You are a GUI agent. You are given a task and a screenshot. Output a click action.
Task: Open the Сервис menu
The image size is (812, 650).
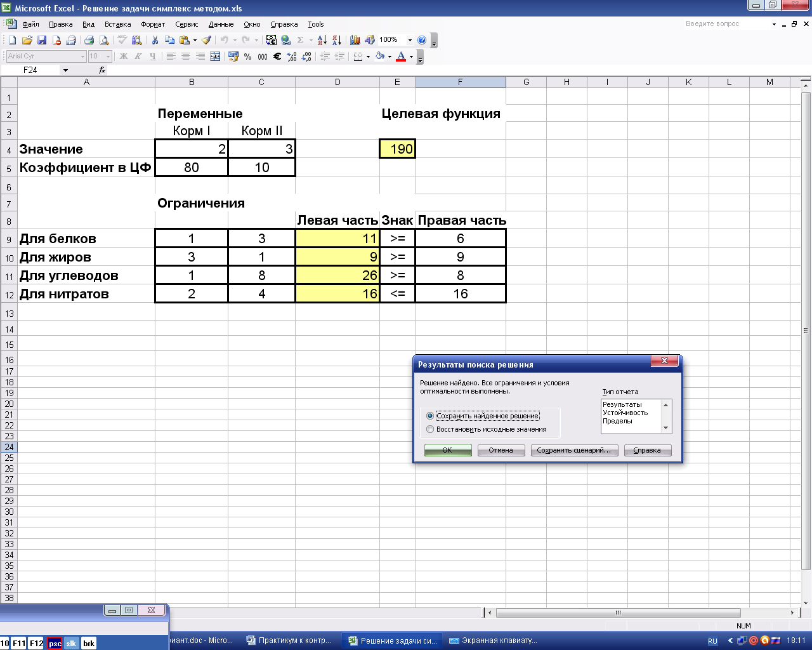click(187, 24)
